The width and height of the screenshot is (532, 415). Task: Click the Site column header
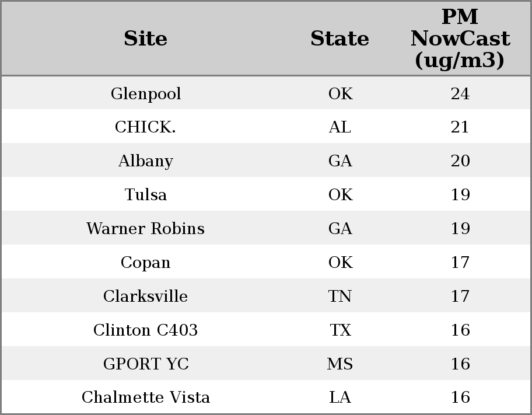(145, 39)
